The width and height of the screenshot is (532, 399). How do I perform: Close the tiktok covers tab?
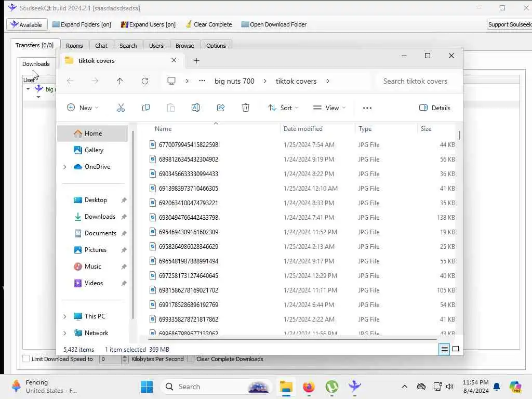(x=174, y=60)
